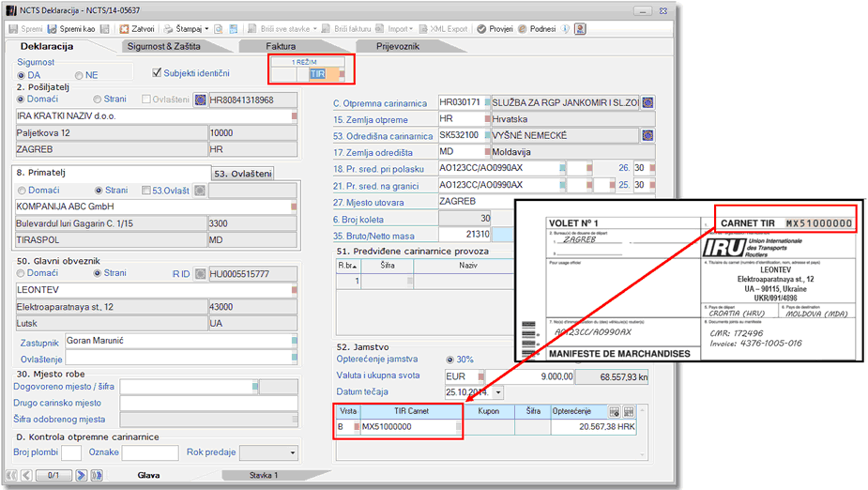868x490 pixels.
Task: Click the save icon after Spremi kao
Action: [x=104, y=29]
